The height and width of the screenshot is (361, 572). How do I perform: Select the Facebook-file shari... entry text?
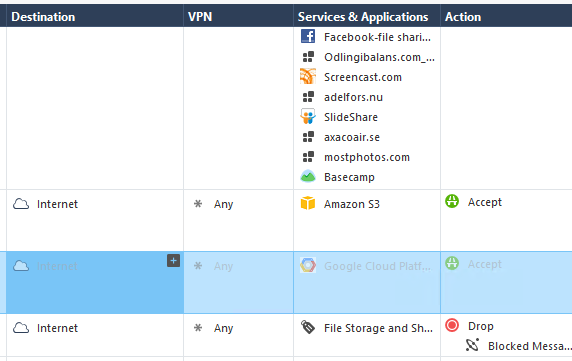(378, 37)
